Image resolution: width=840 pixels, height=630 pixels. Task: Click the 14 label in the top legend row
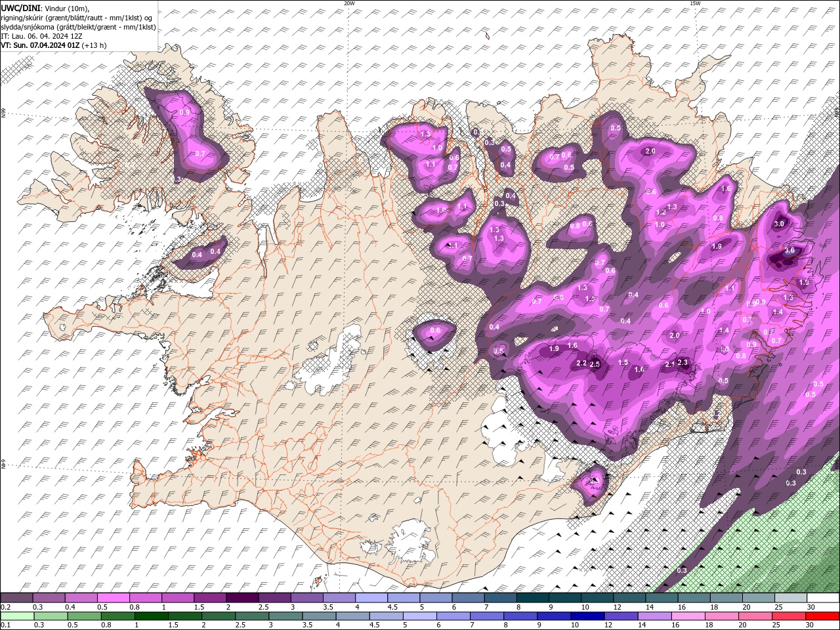[x=650, y=607]
